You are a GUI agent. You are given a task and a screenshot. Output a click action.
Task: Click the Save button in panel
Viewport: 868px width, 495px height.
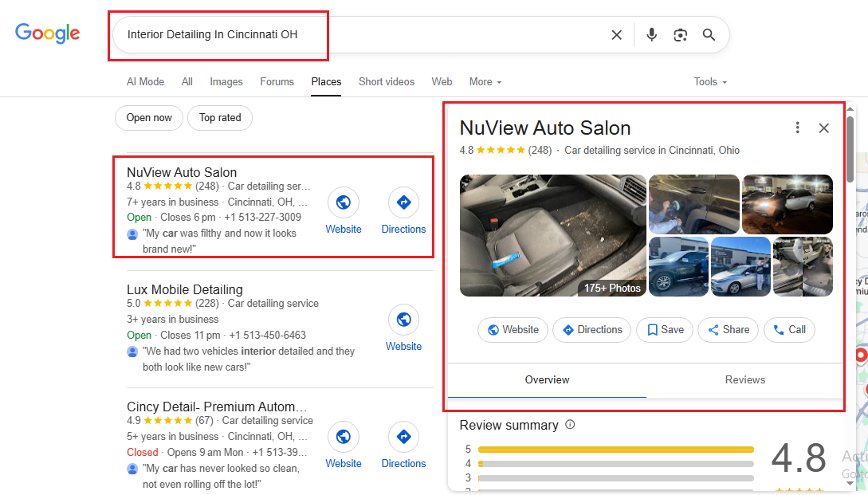(x=665, y=330)
